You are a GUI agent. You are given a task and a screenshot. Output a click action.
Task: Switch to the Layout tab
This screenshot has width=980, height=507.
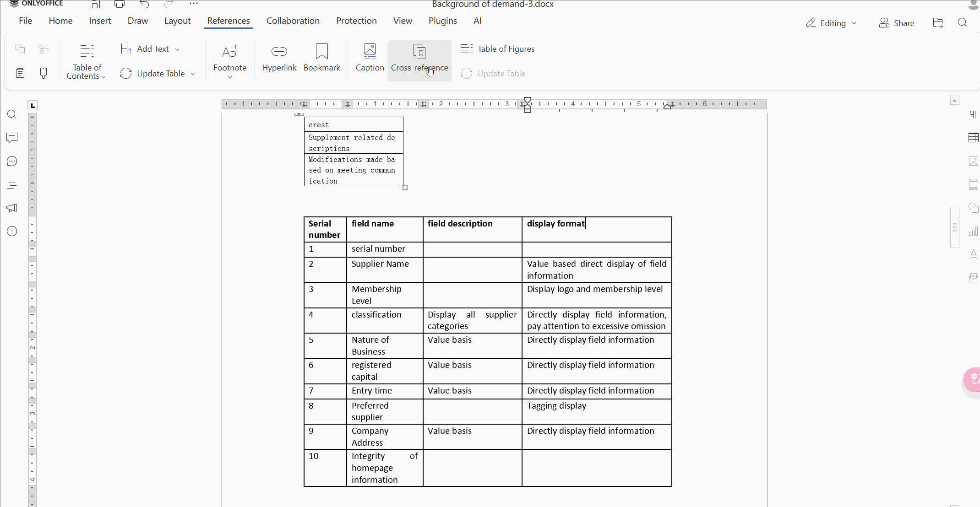pyautogui.click(x=177, y=21)
